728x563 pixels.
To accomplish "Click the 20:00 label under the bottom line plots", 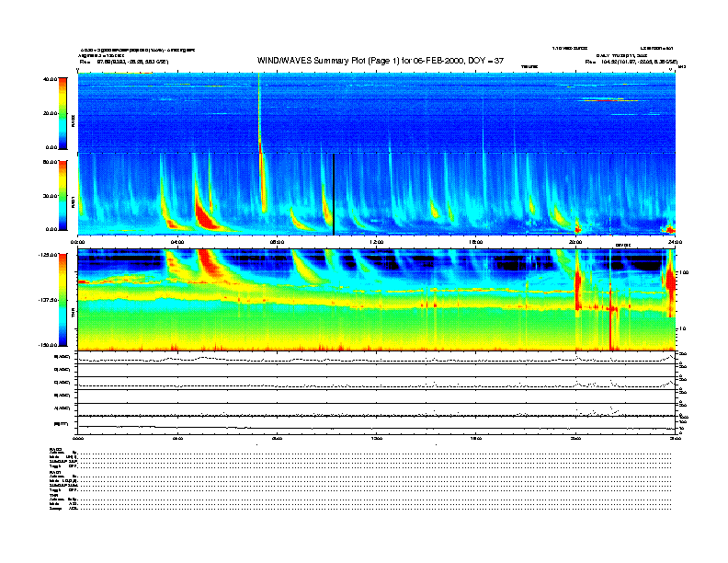I will (575, 438).
